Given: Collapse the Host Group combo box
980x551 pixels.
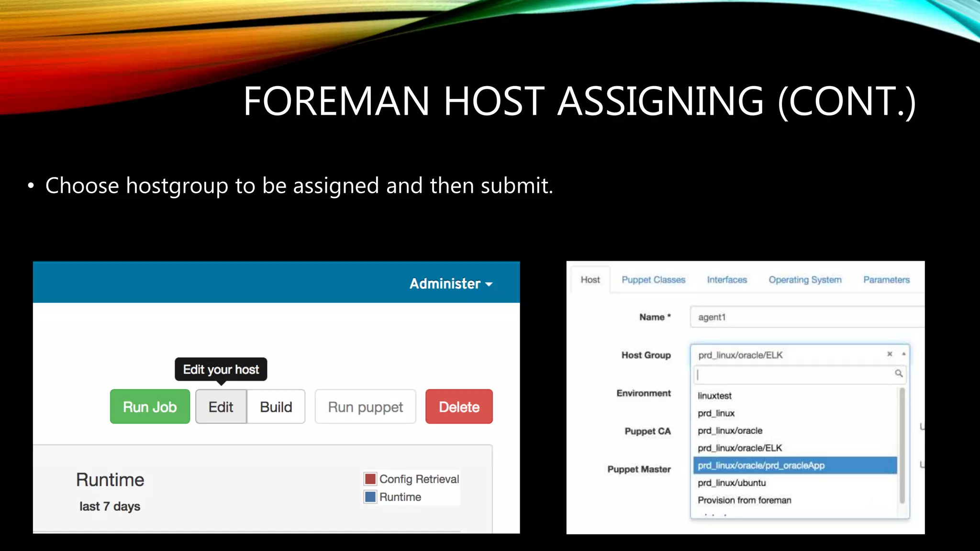Looking at the screenshot, I should tap(800, 355).
